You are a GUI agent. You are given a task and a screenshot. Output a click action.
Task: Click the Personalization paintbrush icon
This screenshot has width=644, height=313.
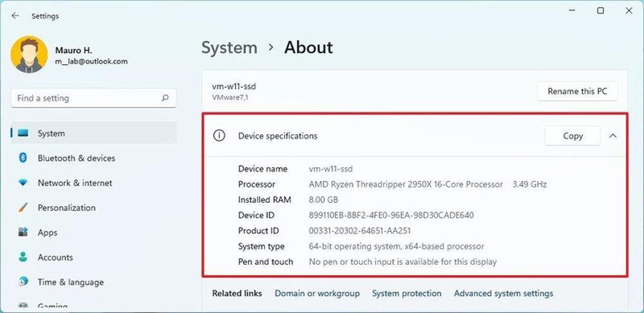click(23, 208)
